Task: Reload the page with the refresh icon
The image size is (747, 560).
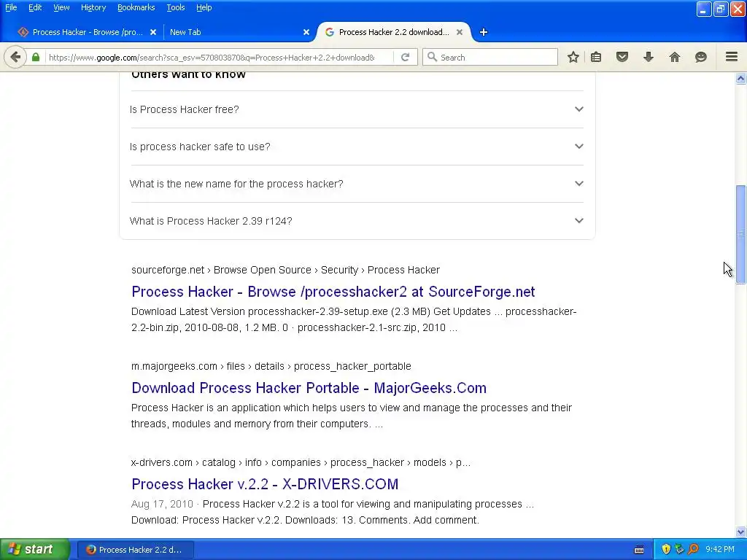Action: 405,57
